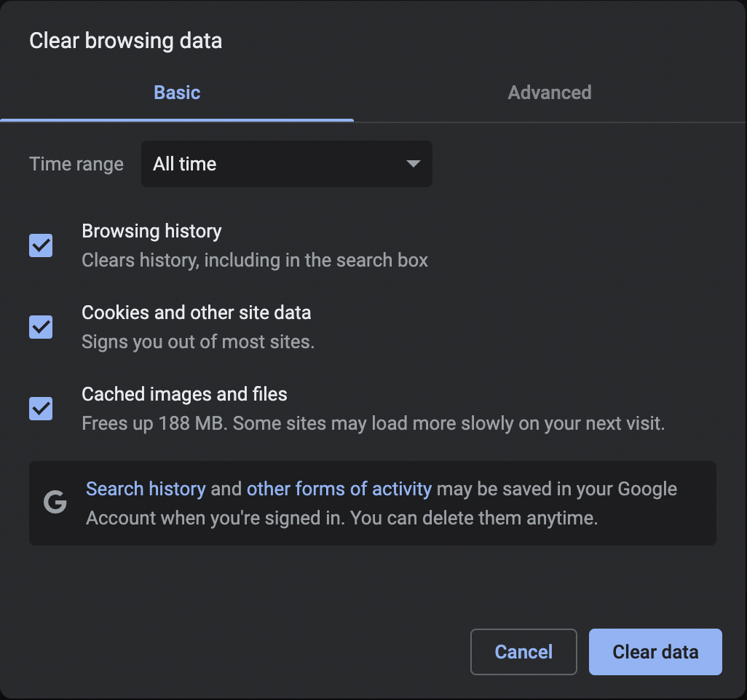Open the Search history link
This screenshot has height=700, width=747.
[x=146, y=489]
